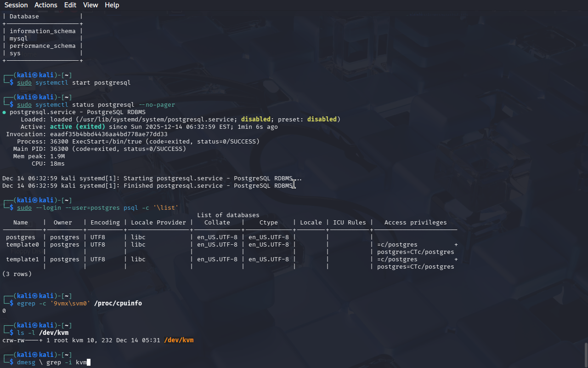Open the Session menu

[16, 5]
